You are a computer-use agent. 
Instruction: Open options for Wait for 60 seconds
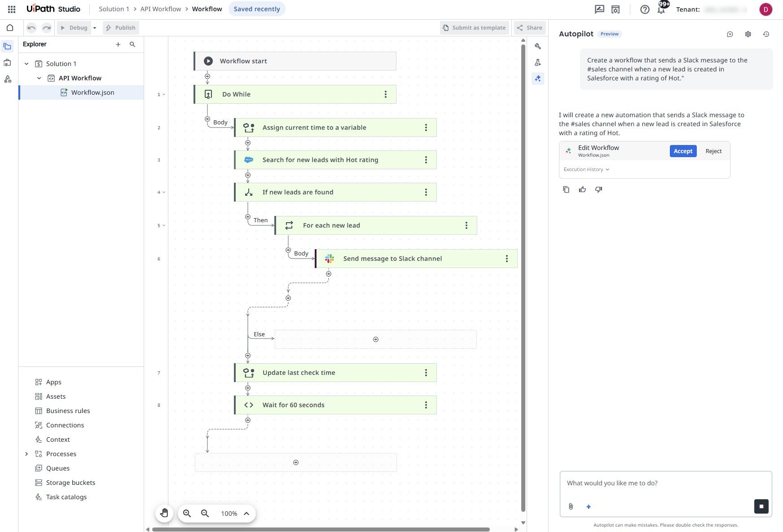point(426,405)
